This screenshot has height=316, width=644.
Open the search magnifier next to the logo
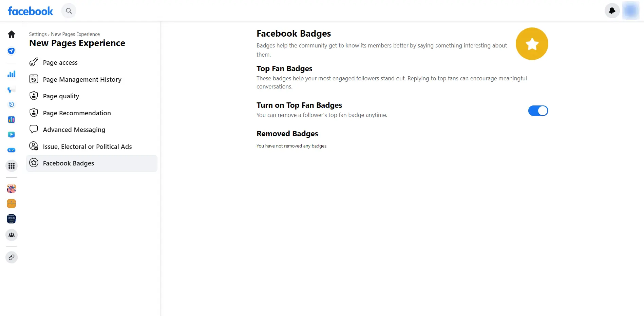69,11
